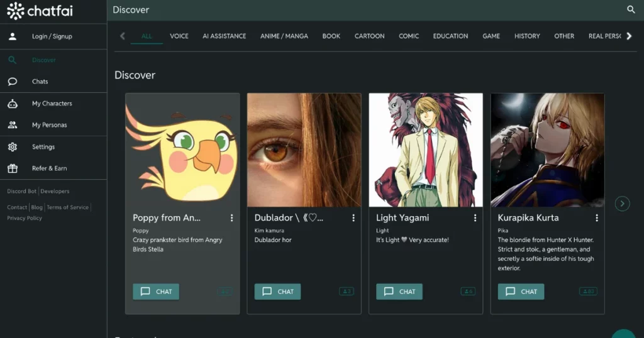Open Poppy yellow bird thumbnail
This screenshot has width=644, height=338.
(182, 150)
